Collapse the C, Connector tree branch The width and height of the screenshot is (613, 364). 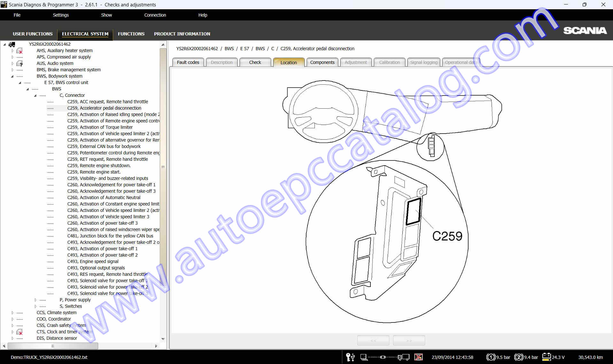35,95
